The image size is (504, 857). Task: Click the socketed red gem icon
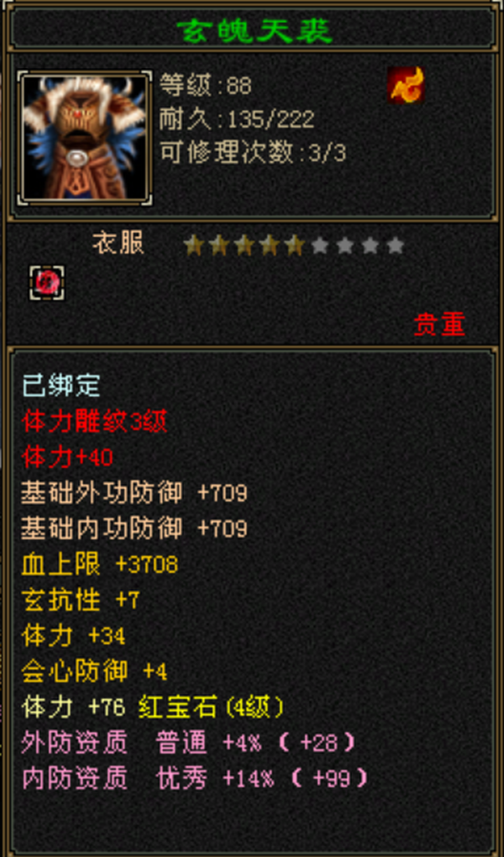tap(47, 282)
